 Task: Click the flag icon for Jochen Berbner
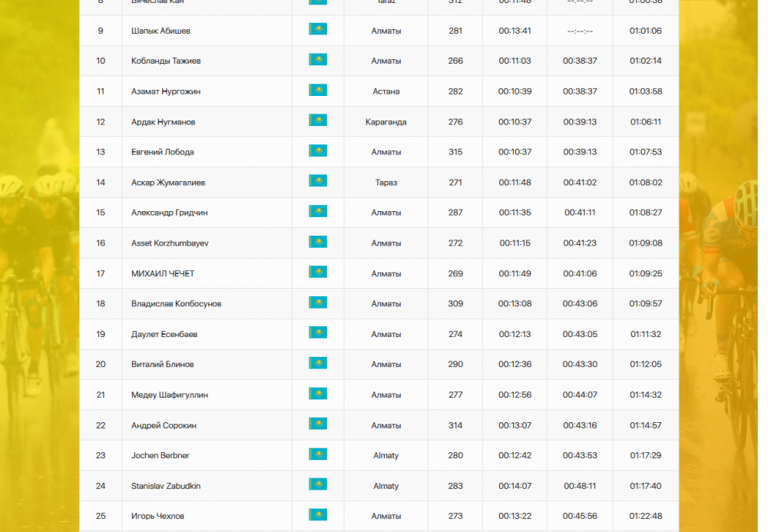tap(317, 454)
